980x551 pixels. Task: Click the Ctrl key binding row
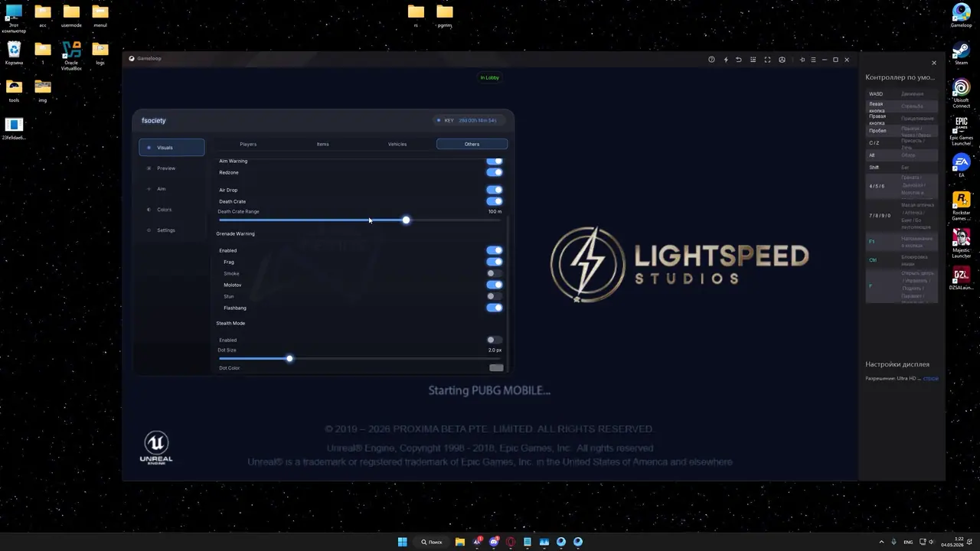point(902,260)
